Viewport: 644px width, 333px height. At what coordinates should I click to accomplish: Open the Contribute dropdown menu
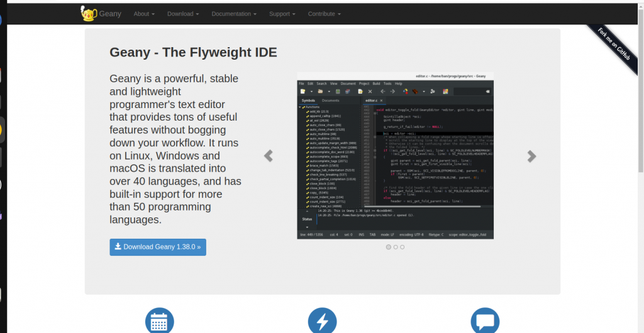pyautogui.click(x=325, y=14)
